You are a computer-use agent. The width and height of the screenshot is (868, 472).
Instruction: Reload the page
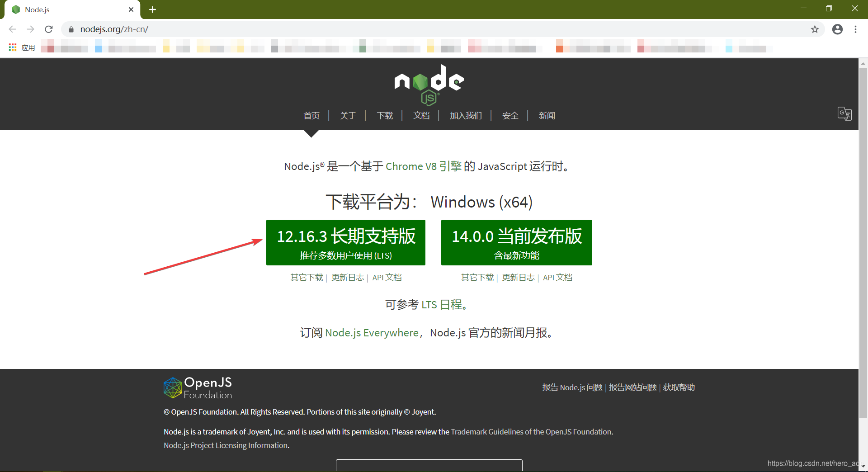pos(49,29)
